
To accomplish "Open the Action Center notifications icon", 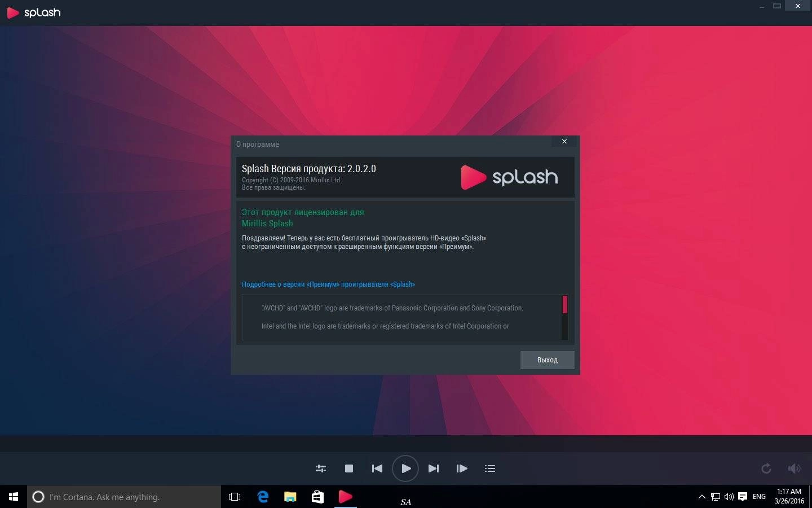I will [743, 497].
